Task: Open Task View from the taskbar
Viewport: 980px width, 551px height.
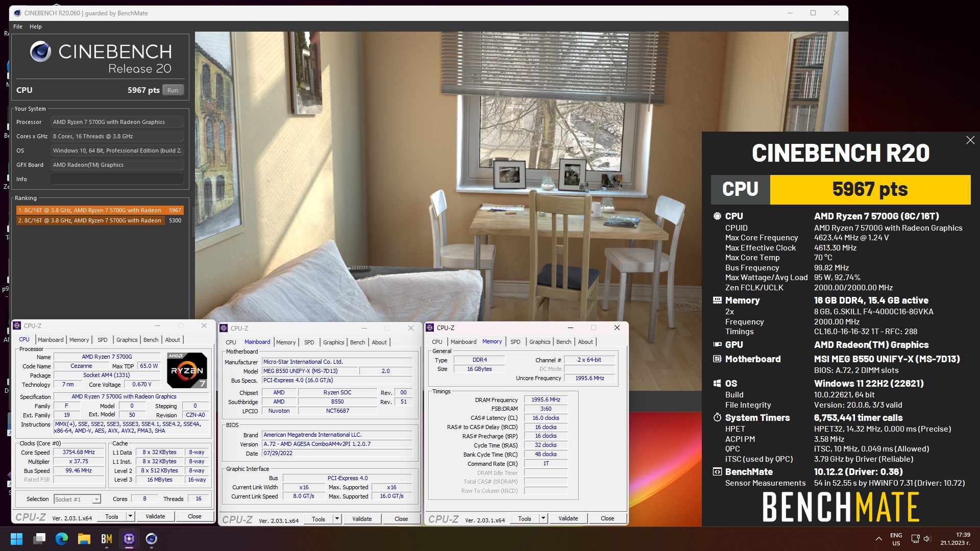Action: coord(39,539)
